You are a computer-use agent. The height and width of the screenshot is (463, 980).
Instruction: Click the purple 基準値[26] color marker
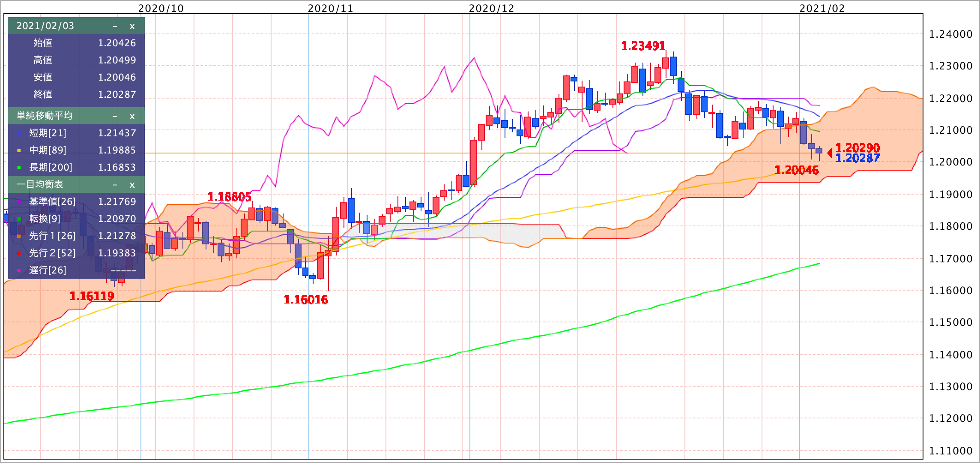[x=19, y=202]
